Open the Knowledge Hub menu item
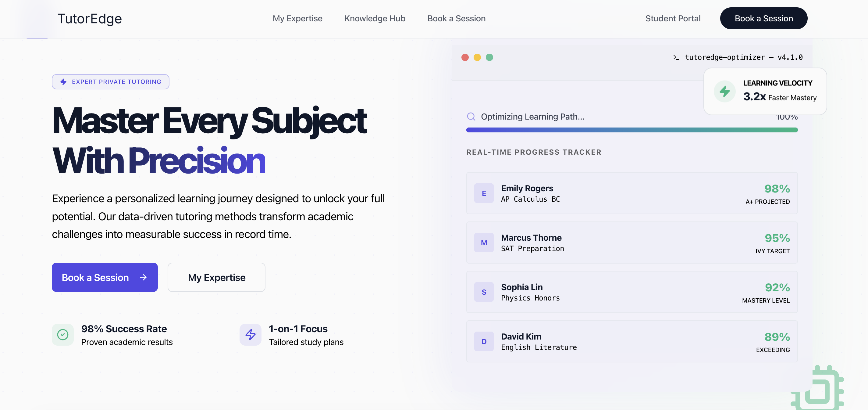The width and height of the screenshot is (868, 410). click(x=374, y=18)
